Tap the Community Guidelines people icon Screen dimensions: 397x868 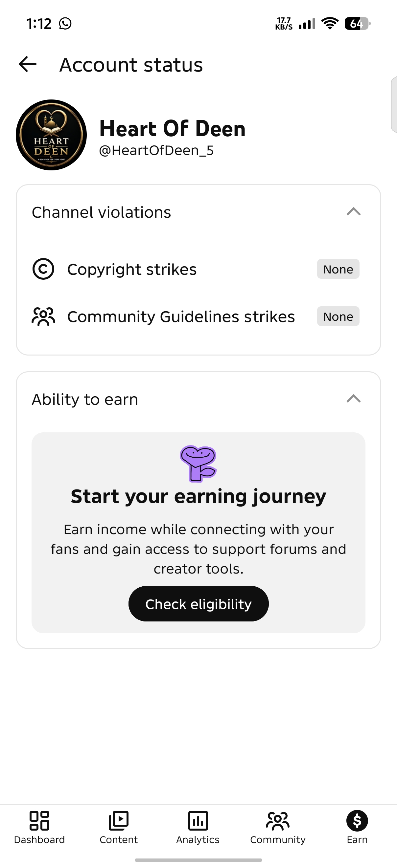(x=43, y=316)
